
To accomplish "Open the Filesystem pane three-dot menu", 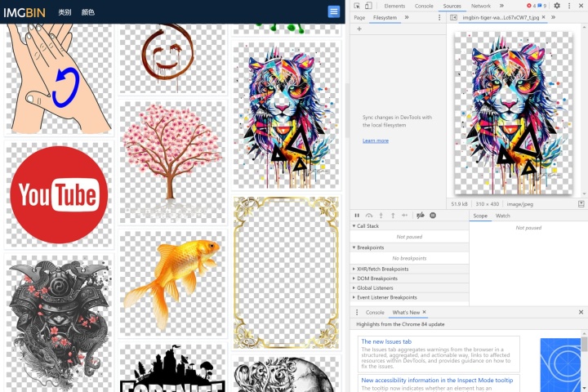I will [439, 18].
